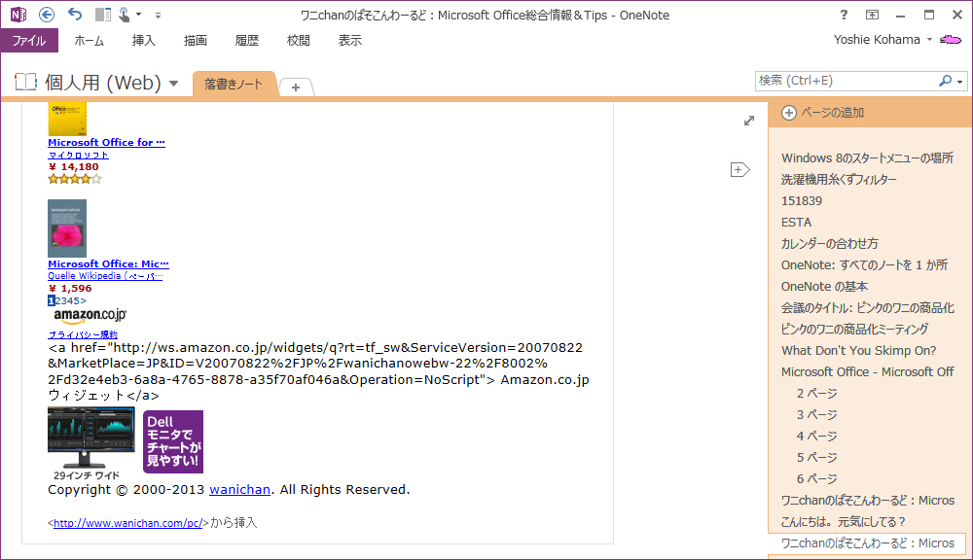Click the notebook icon beside 個人用 (Web)
This screenshot has height=560, width=973.
(x=25, y=82)
